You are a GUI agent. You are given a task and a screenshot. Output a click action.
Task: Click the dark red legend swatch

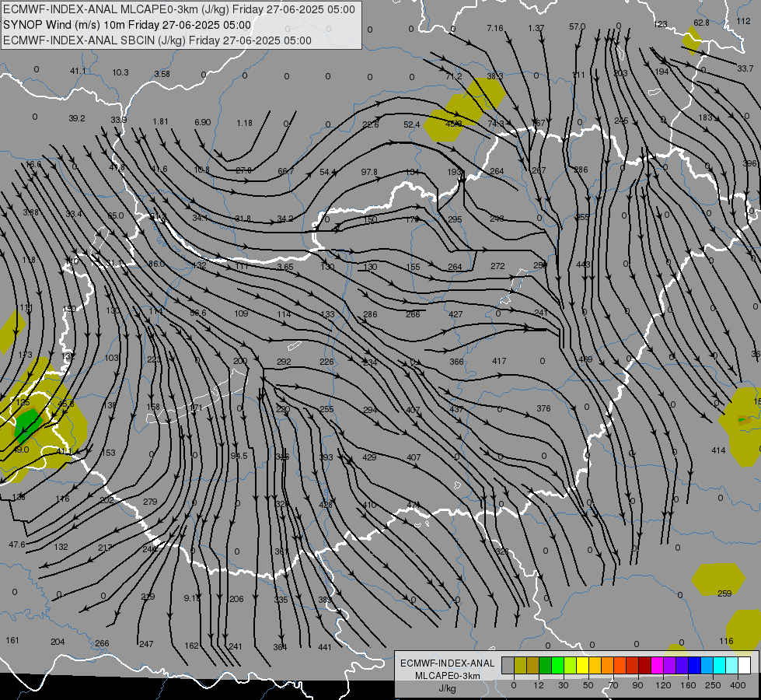click(x=644, y=666)
